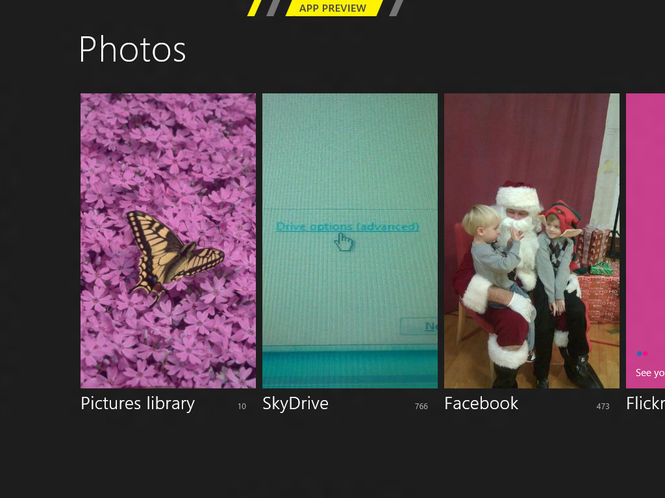
Task: Click the Photos page heading
Action: point(132,50)
